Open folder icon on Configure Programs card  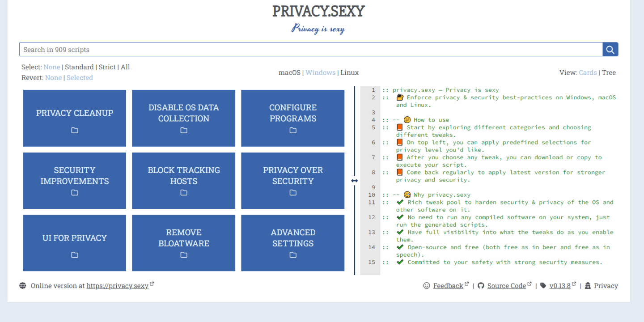[293, 130]
